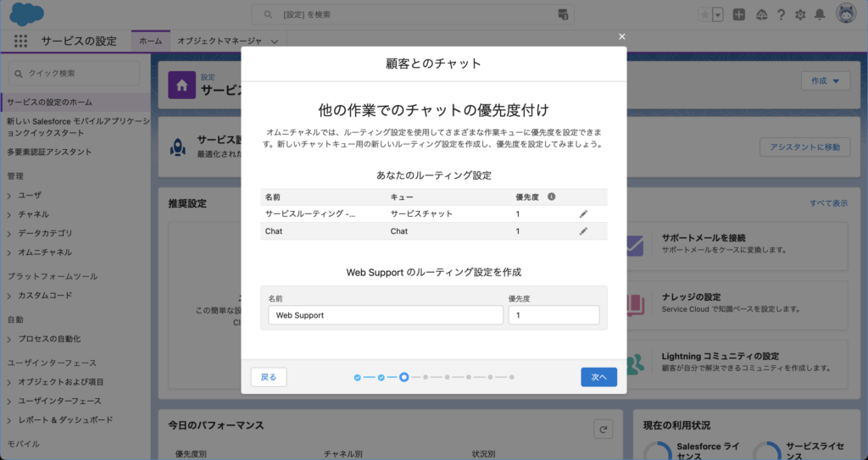Expand the オムニチャネル tree item
Screen dimensions: 868x460
pos(9,252)
